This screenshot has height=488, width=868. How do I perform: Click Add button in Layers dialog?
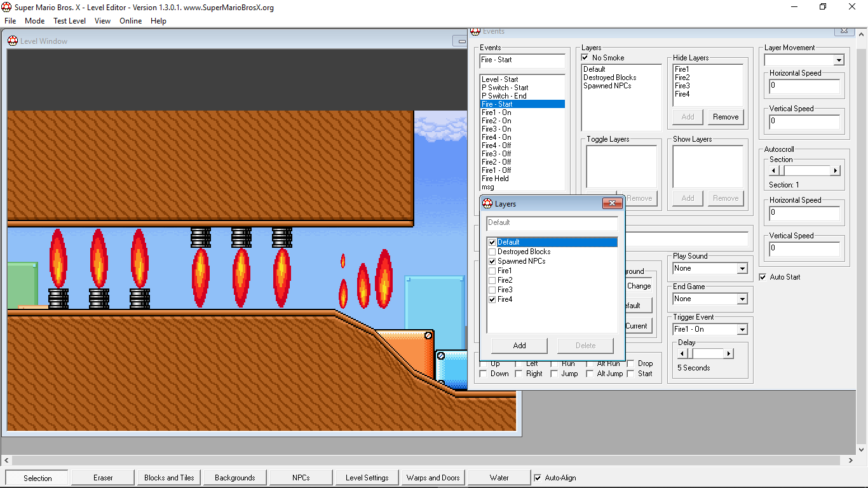(x=519, y=346)
